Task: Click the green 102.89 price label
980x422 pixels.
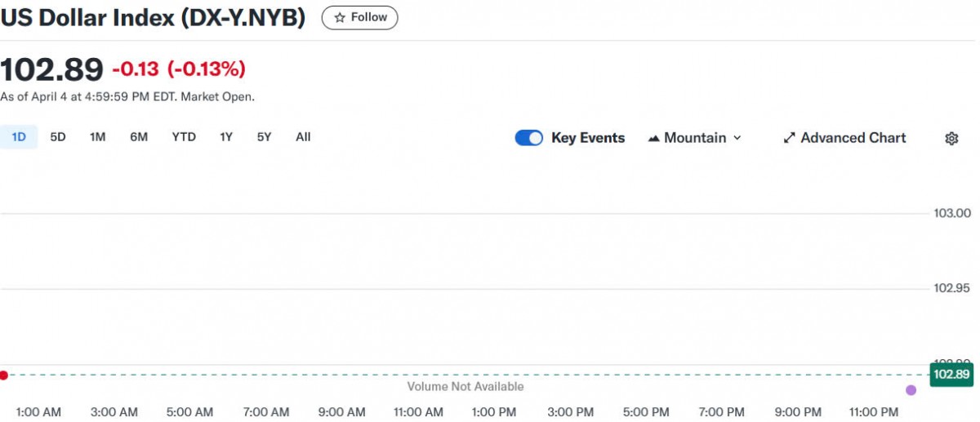Action: tap(951, 375)
